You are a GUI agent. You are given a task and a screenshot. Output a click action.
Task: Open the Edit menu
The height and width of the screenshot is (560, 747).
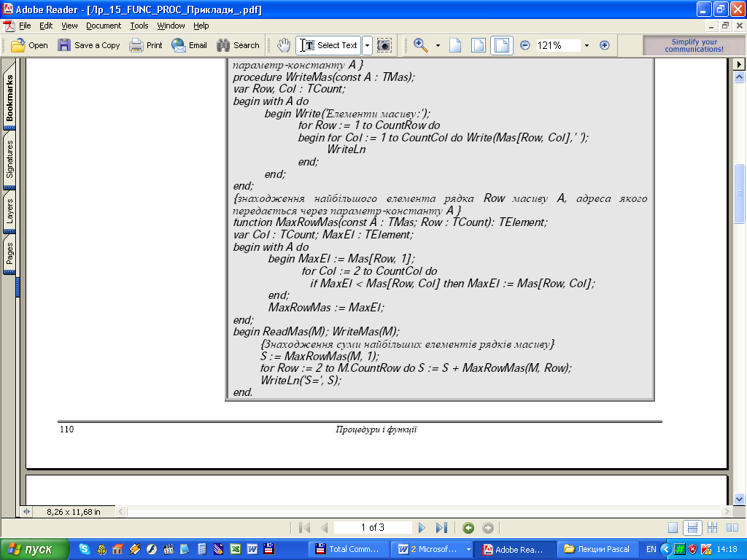pyautogui.click(x=46, y=26)
